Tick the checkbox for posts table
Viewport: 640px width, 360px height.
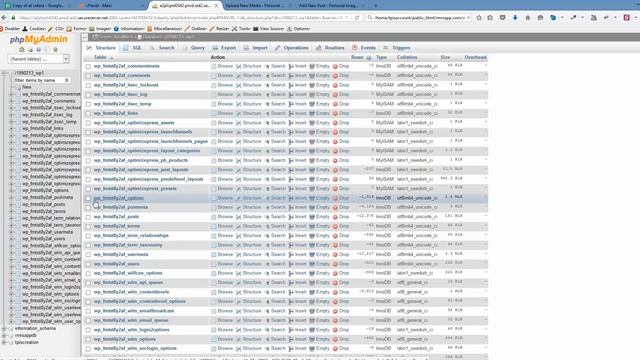click(88, 217)
